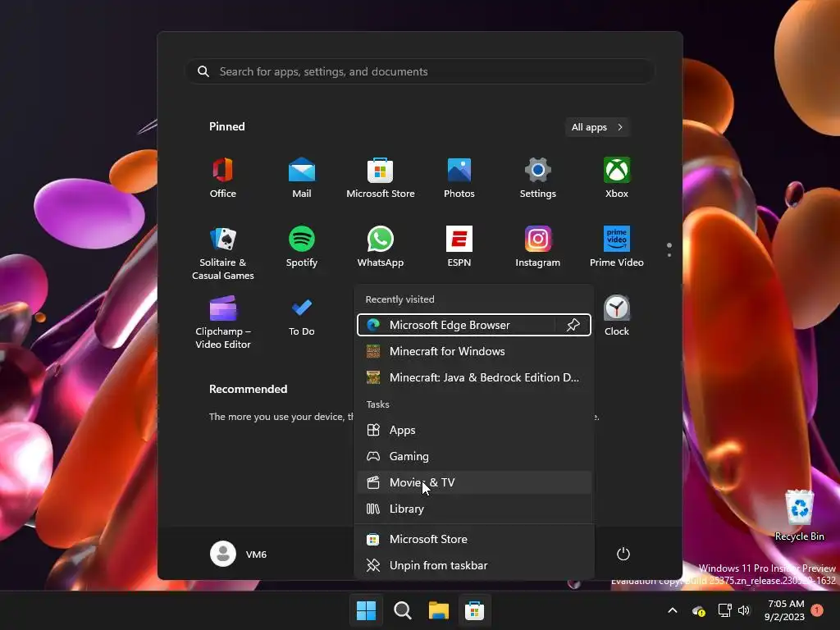Screen dimensions: 840x630
Task: Pin Microsoft Edge Browser to the list
Action: pyautogui.click(x=573, y=325)
